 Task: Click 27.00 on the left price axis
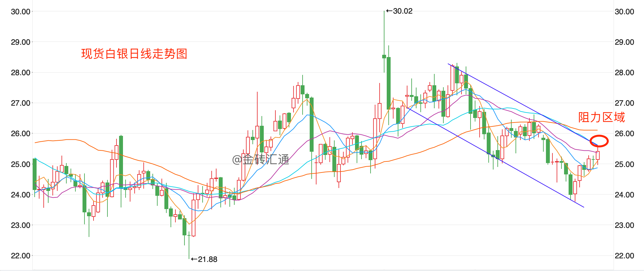coord(21,103)
